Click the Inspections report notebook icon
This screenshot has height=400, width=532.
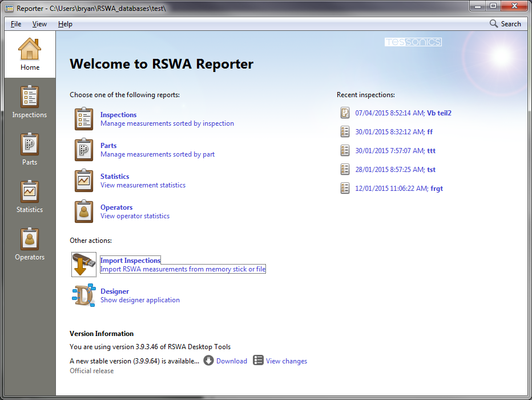(x=83, y=119)
